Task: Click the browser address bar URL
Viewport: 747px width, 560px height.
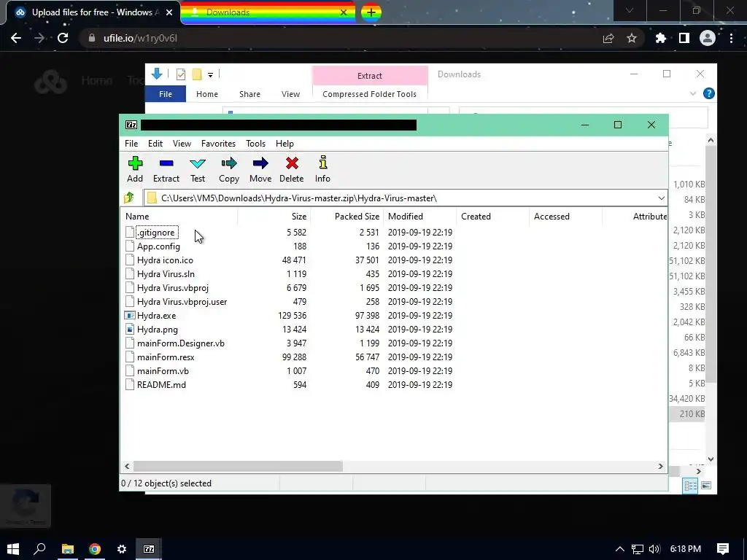Action: [x=140, y=38]
